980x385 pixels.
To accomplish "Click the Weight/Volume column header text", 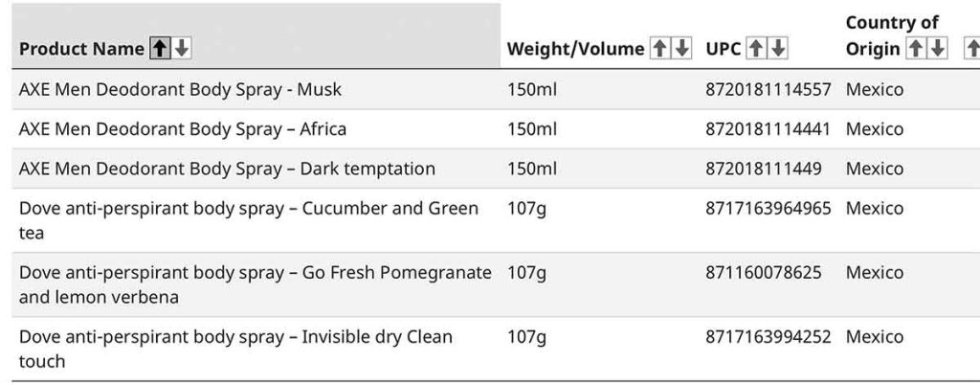I will tap(575, 49).
